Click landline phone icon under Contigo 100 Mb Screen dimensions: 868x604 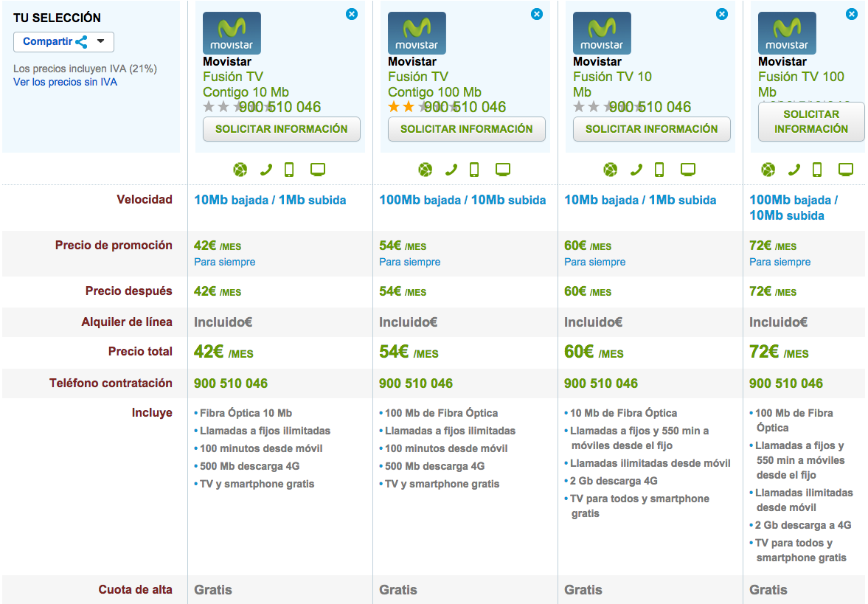[x=451, y=170]
